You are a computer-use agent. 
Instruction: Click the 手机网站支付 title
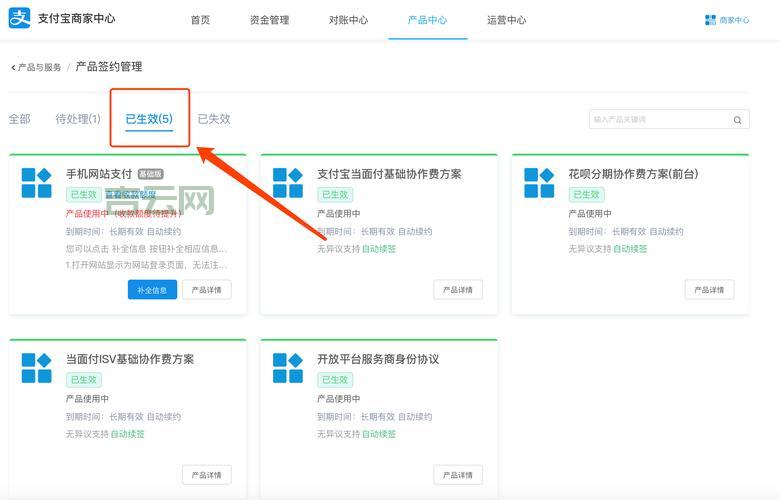click(x=99, y=174)
